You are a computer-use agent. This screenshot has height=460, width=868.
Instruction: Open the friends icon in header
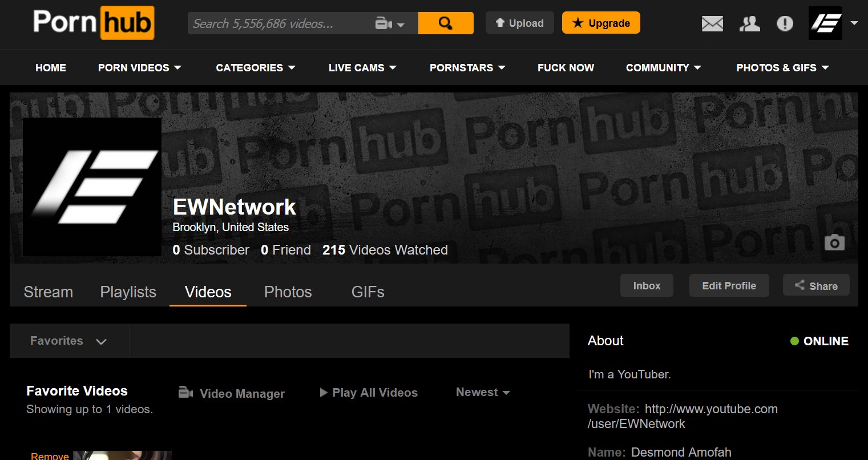point(749,23)
